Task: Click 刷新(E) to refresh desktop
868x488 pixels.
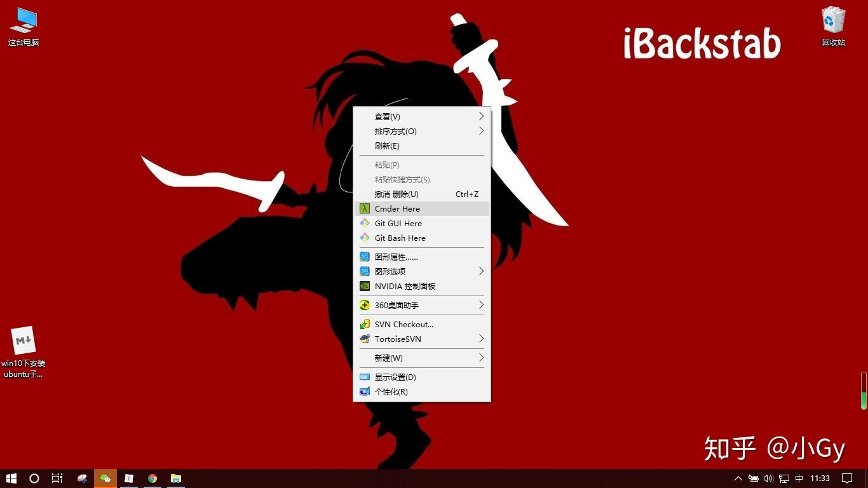Action: 422,146
